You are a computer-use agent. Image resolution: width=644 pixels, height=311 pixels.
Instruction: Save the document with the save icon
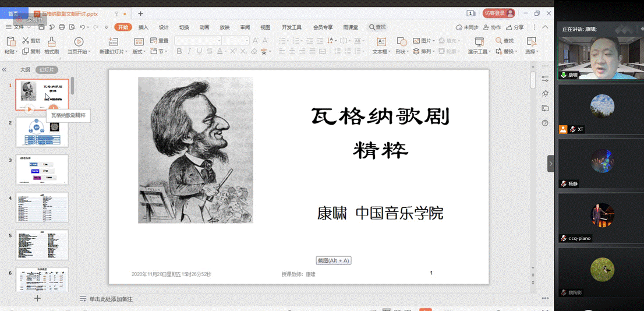click(x=41, y=27)
